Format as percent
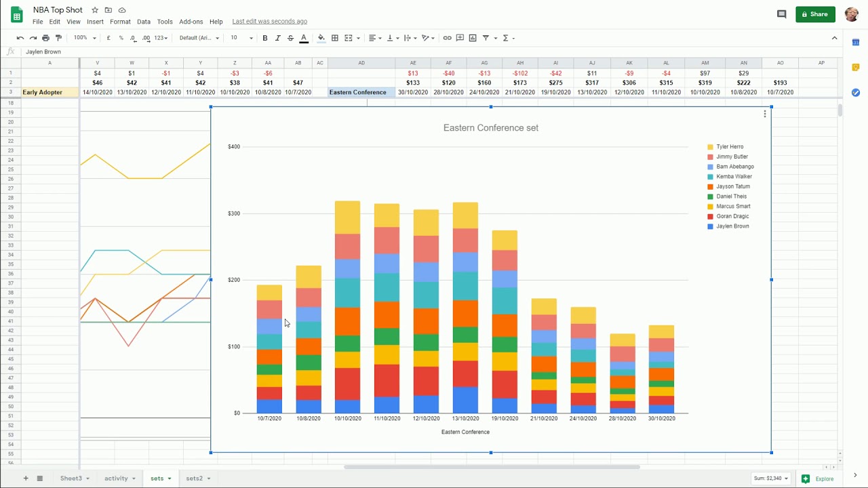 coord(121,38)
